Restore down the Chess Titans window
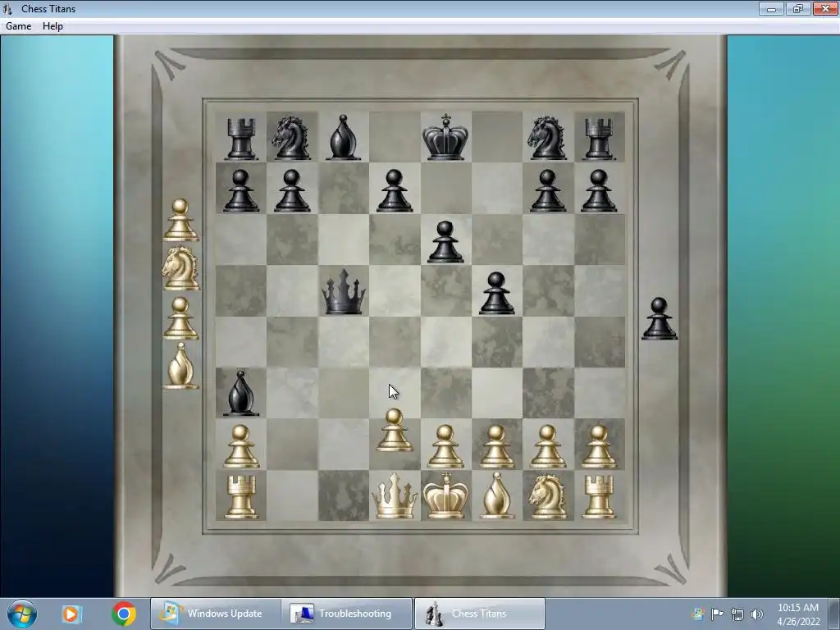840x630 pixels. [797, 8]
